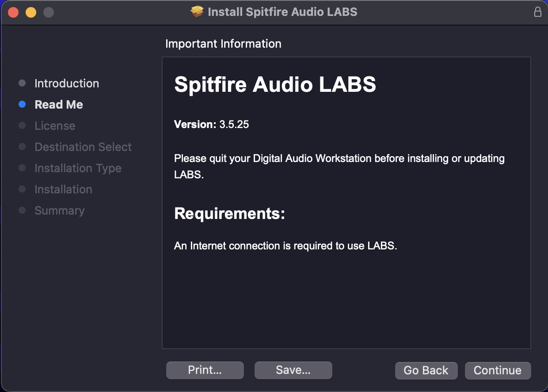Select the Installation step in sidebar
This screenshot has width=548, height=392.
[63, 189]
